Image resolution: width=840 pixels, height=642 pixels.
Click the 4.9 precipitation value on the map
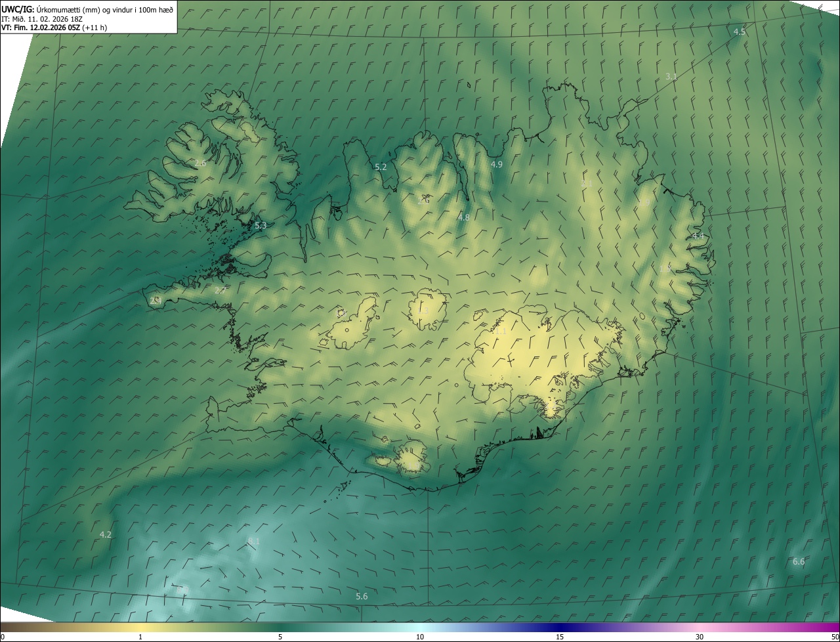(x=497, y=164)
